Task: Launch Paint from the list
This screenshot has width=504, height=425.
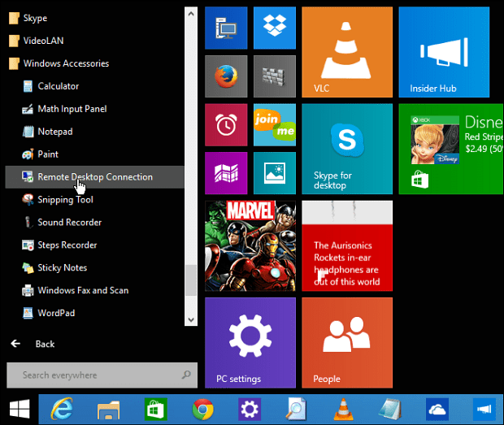Action: pyautogui.click(x=95, y=154)
